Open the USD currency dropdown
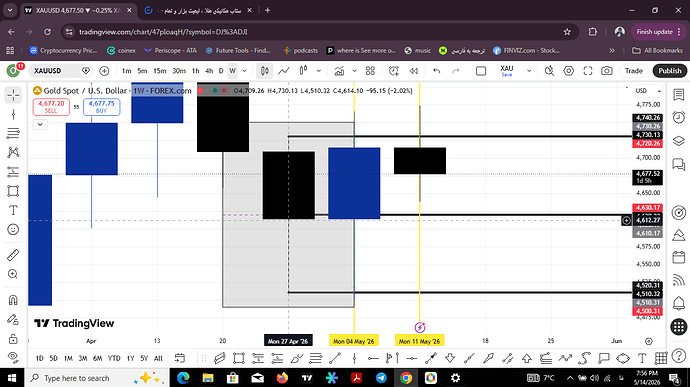Viewport: 690px width, 387px height. (648, 91)
